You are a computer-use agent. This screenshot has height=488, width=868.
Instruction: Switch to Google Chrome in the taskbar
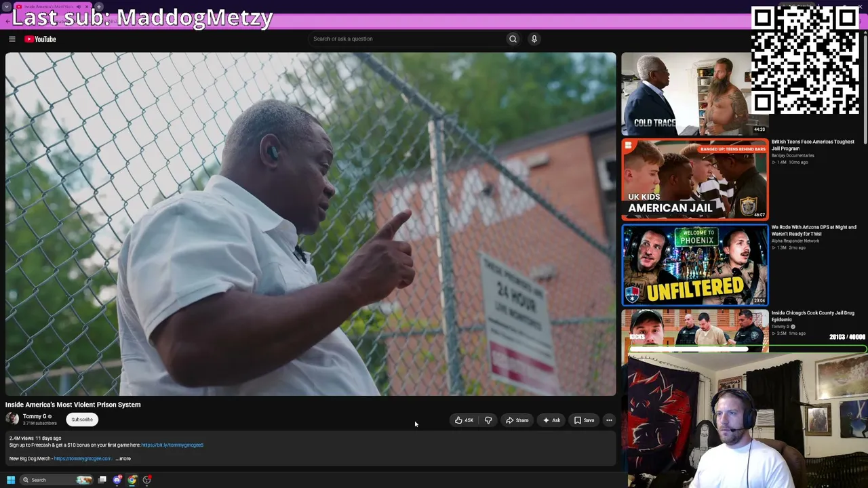(x=132, y=480)
